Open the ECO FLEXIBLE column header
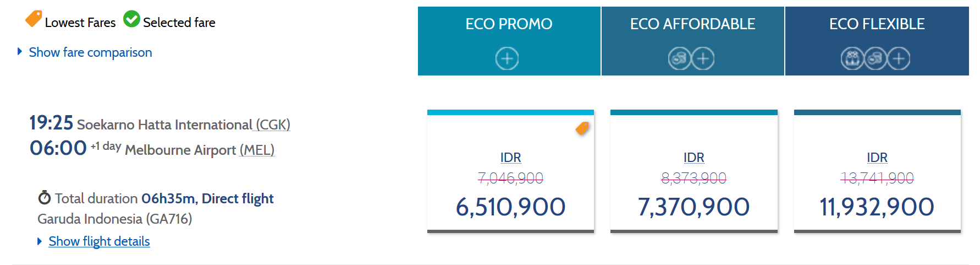The width and height of the screenshot is (980, 265). tap(877, 41)
